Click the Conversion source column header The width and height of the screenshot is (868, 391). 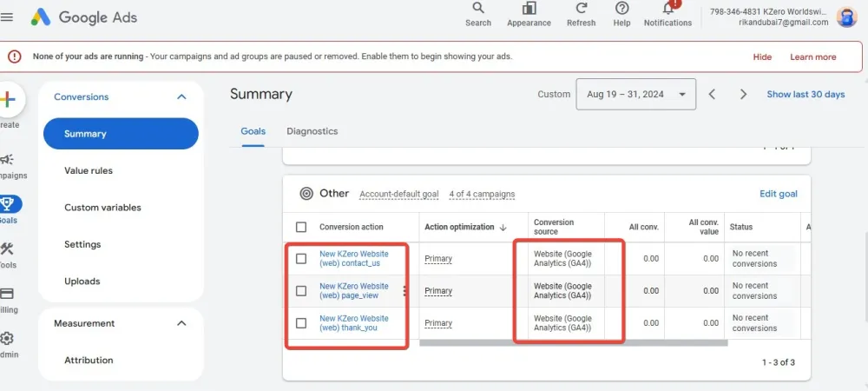tap(554, 227)
